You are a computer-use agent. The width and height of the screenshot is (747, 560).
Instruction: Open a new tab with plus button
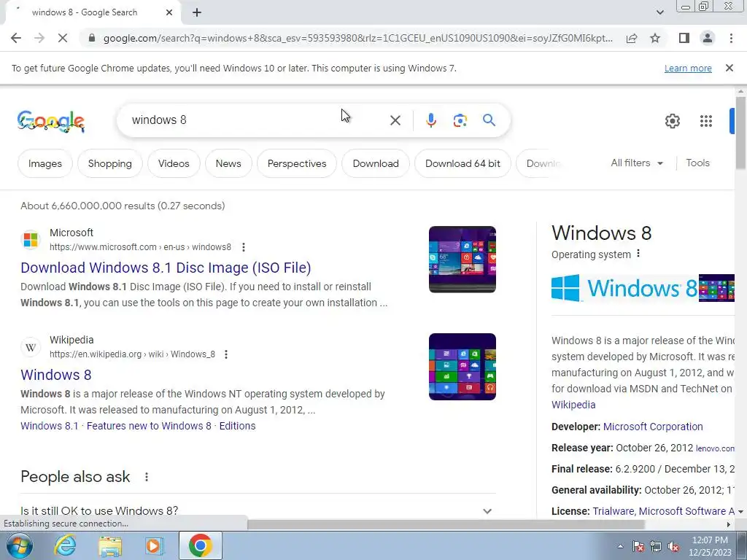pos(197,13)
